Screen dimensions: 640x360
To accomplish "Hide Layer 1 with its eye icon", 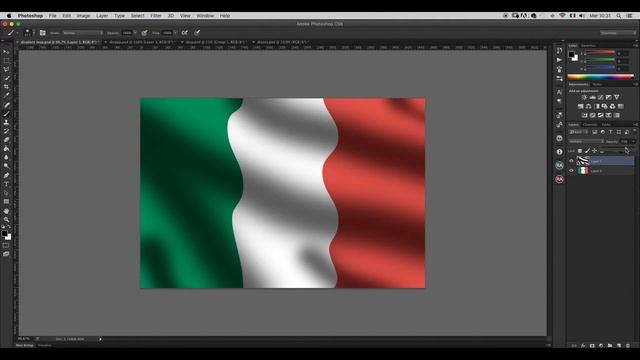I will pos(571,161).
